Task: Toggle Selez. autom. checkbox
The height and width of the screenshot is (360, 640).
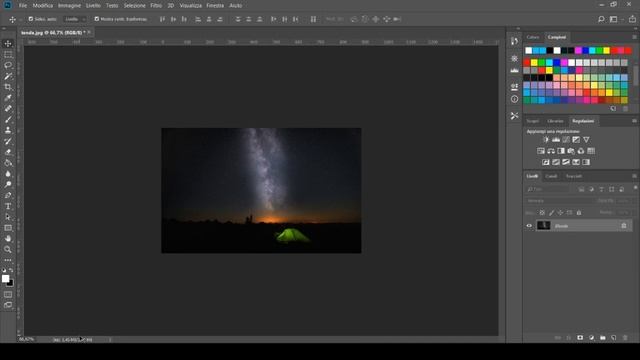Action: [x=31, y=19]
